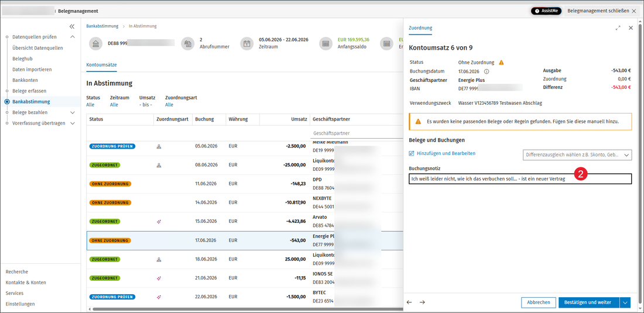Click the Zugeordnet badge for 18.06.2026

[x=105, y=259]
